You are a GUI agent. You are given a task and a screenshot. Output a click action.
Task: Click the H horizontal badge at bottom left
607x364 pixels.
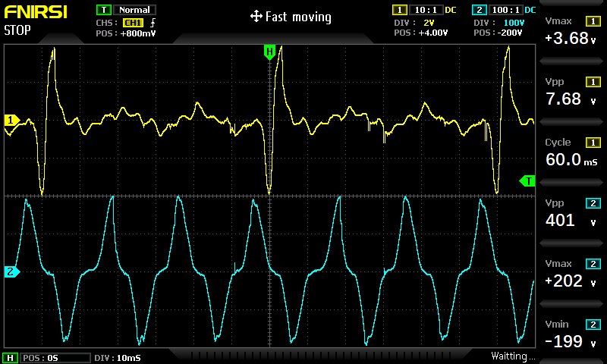(x=11, y=357)
